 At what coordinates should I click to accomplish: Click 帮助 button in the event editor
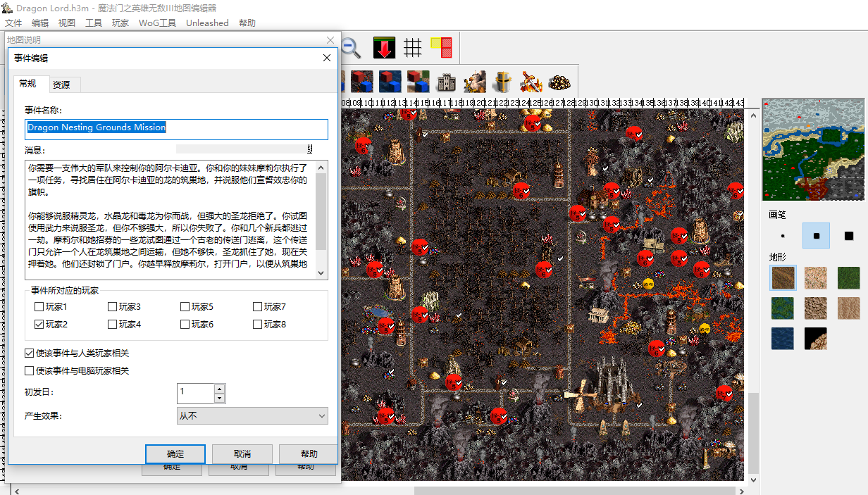[309, 454]
